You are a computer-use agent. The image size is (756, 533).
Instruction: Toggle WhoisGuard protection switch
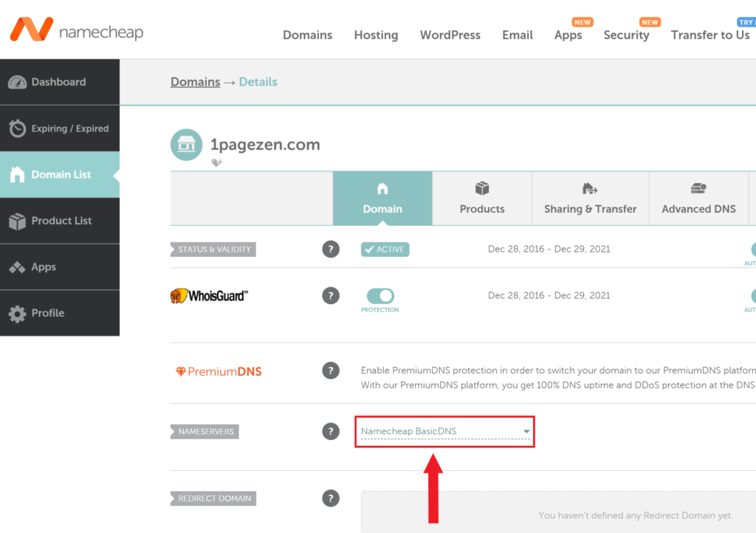(380, 295)
